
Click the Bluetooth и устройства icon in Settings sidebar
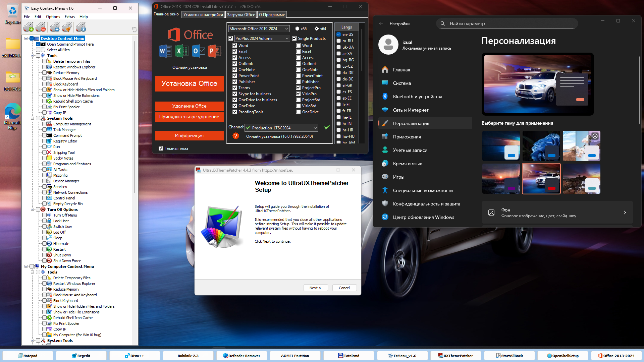(385, 96)
